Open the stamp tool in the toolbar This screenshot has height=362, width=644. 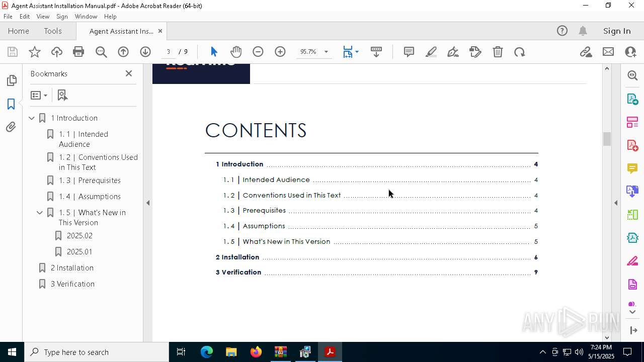(475, 52)
